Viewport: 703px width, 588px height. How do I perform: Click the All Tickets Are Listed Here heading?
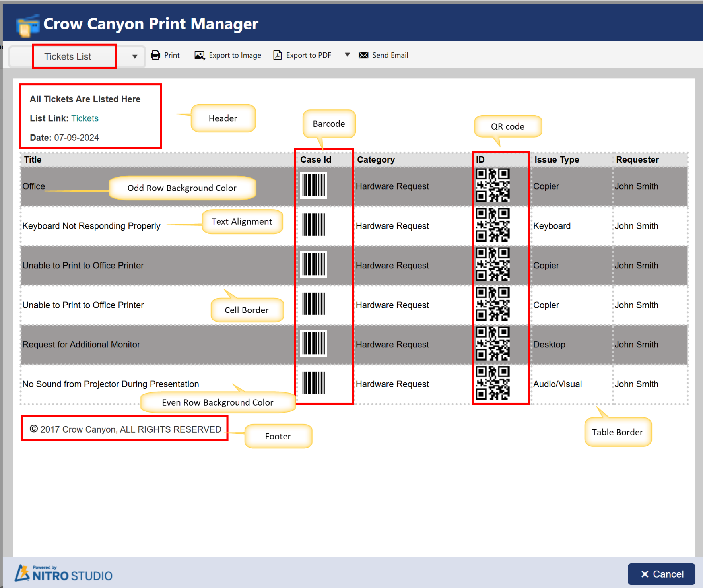[x=85, y=99]
